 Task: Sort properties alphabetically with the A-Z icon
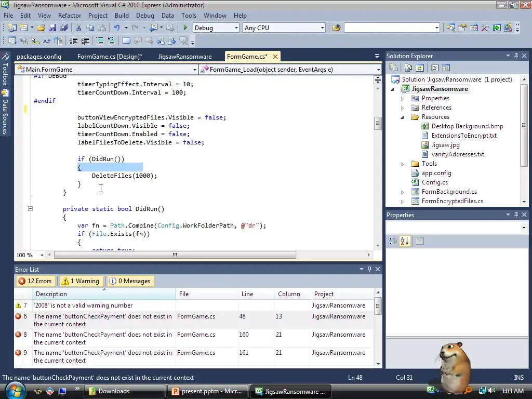[404, 241]
